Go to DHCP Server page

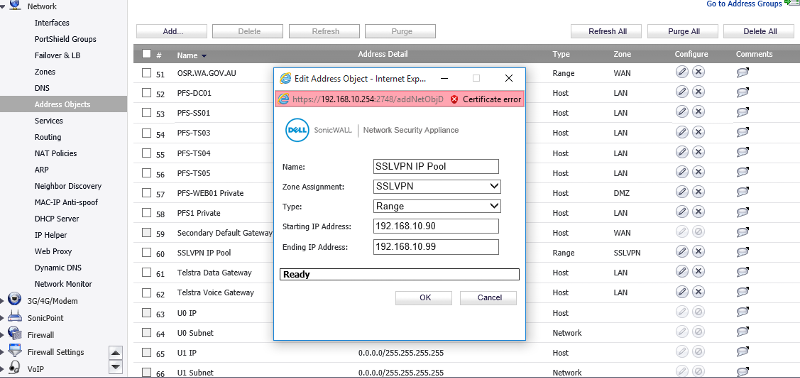coord(57,218)
